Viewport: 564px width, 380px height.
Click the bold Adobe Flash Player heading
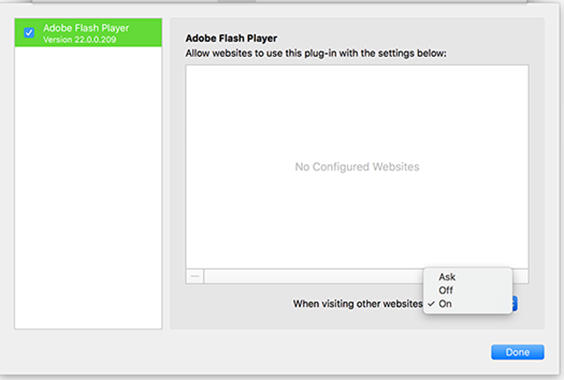point(231,38)
